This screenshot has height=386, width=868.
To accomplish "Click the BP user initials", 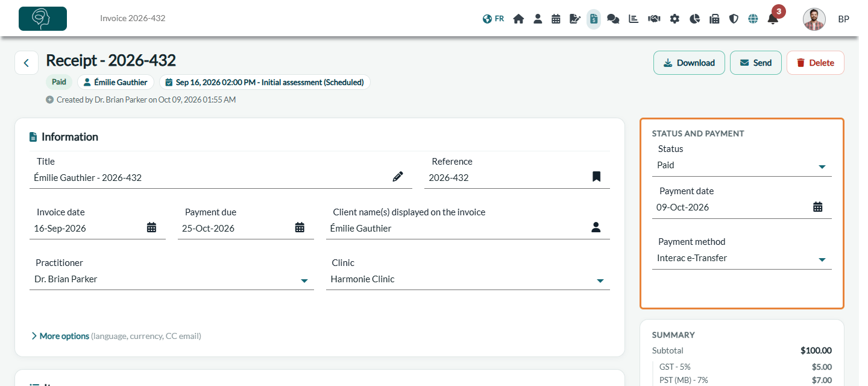I will [x=843, y=19].
